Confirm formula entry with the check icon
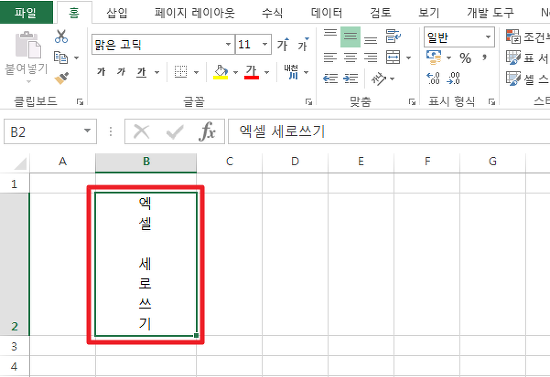The width and height of the screenshot is (550, 377). [175, 132]
